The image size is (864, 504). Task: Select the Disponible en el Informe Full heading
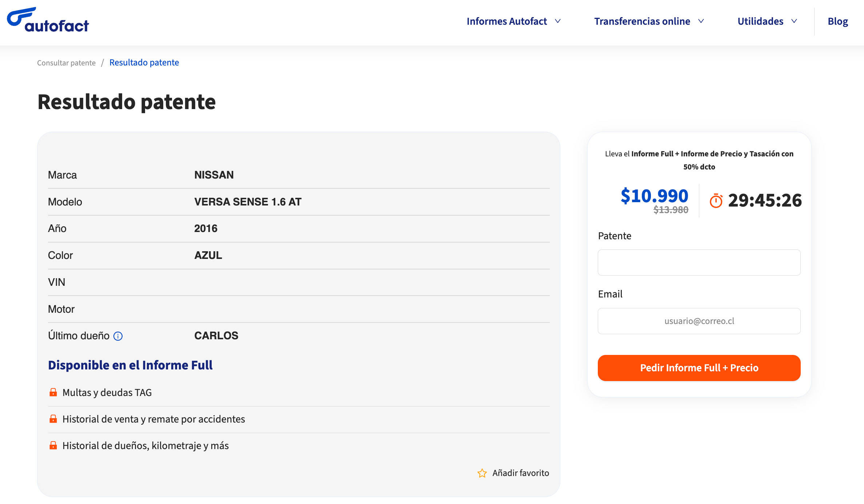(131, 365)
